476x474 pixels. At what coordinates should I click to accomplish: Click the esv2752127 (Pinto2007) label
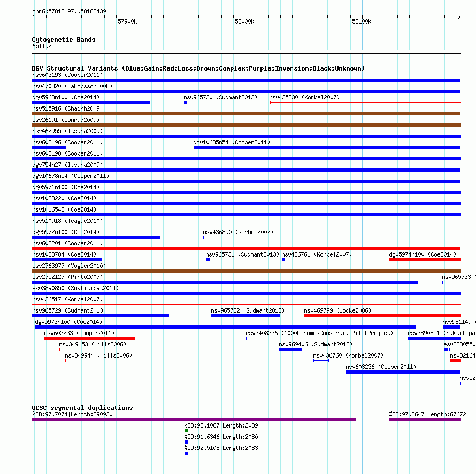[x=67, y=277]
